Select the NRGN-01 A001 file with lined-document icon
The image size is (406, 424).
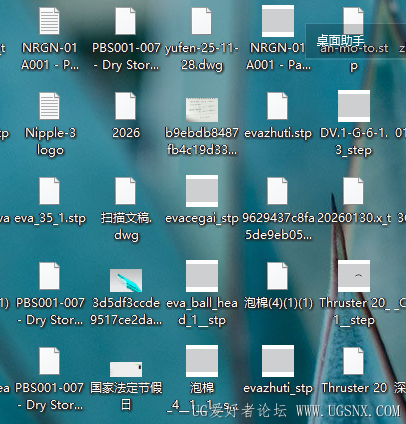click(49, 21)
